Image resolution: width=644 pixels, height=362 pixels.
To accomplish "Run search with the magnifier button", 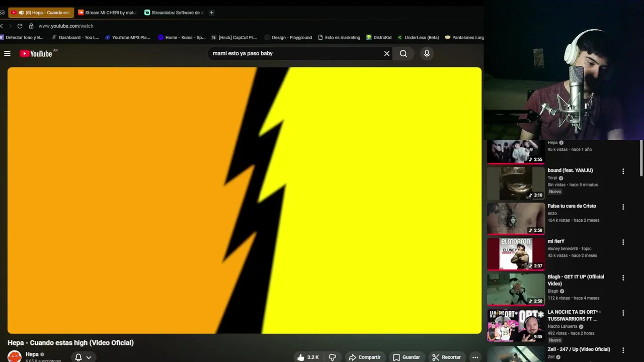I will point(404,53).
